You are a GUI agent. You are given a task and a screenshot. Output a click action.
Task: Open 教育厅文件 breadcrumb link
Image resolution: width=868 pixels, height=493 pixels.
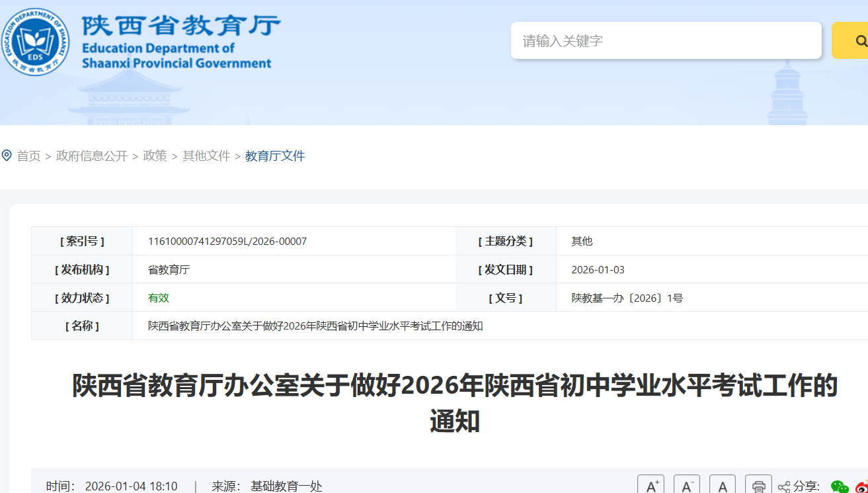(275, 156)
